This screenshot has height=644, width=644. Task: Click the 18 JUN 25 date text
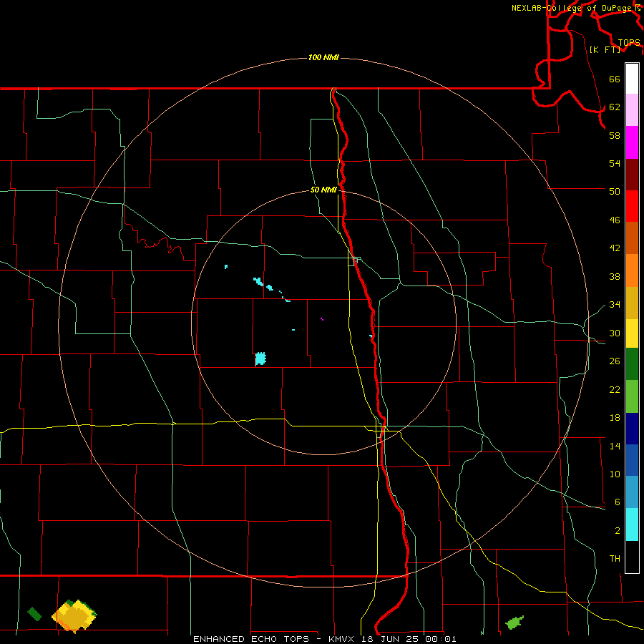(390, 639)
